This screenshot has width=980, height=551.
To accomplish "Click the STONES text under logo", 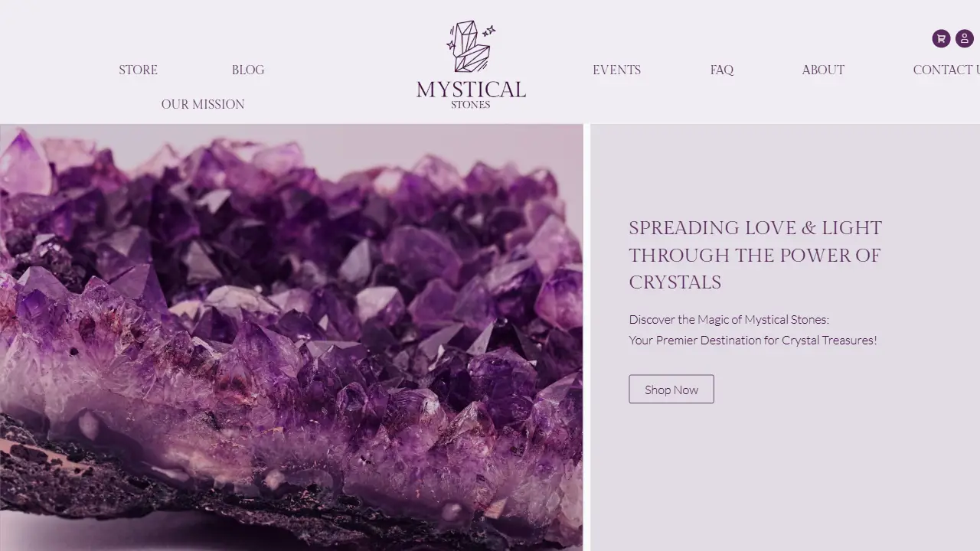I will (471, 105).
